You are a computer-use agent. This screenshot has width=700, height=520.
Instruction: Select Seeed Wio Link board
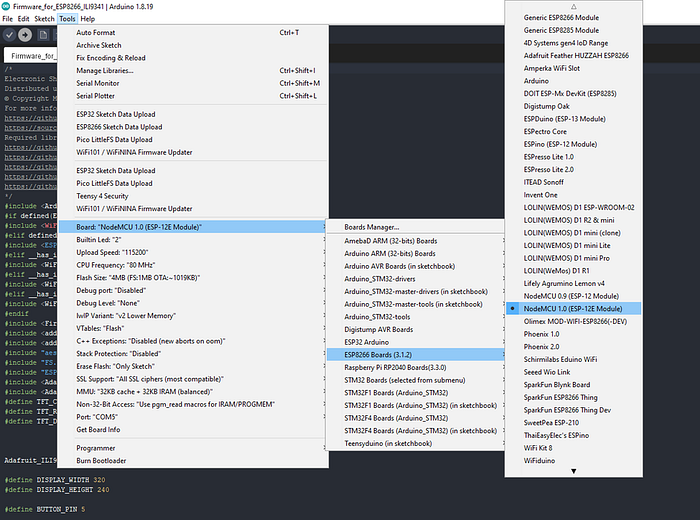[574, 372]
